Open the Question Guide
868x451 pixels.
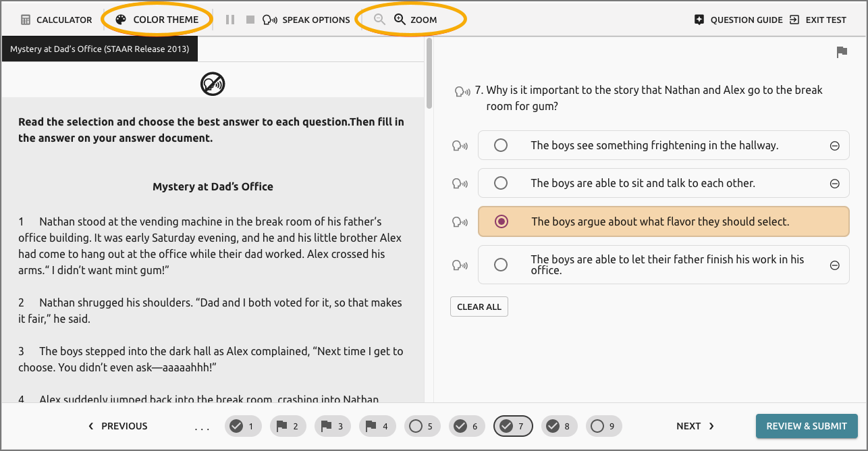point(738,20)
